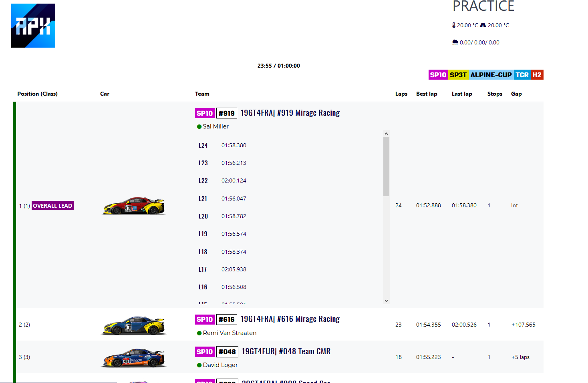Click the road track temperature icon
Viewport: 588px width, 383px height.
483,25
